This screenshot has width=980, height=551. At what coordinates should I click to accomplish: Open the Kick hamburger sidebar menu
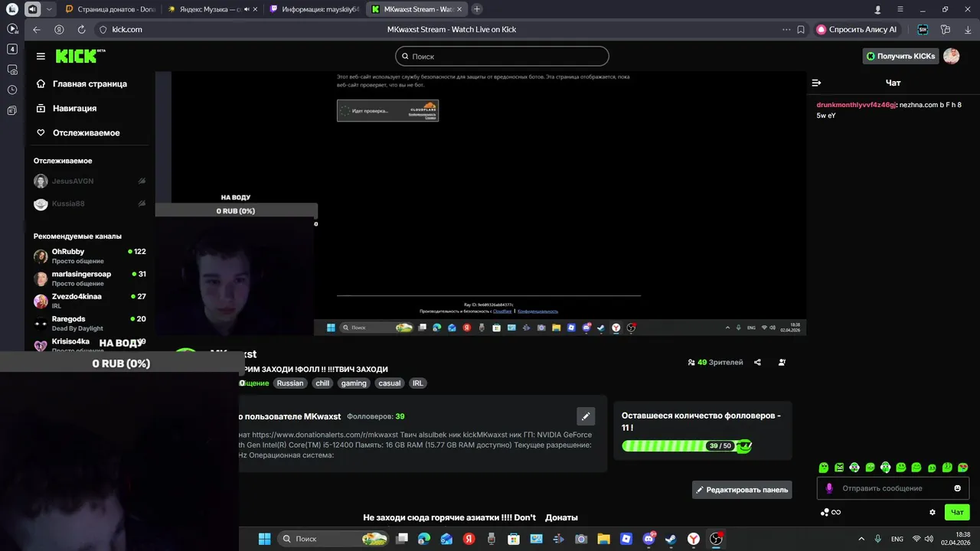(x=41, y=56)
